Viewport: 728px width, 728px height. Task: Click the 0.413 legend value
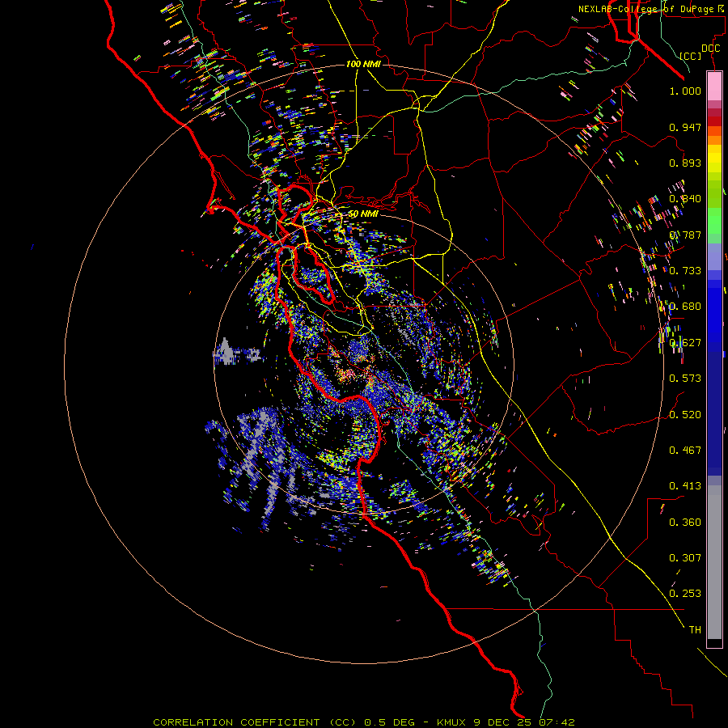coord(685,486)
